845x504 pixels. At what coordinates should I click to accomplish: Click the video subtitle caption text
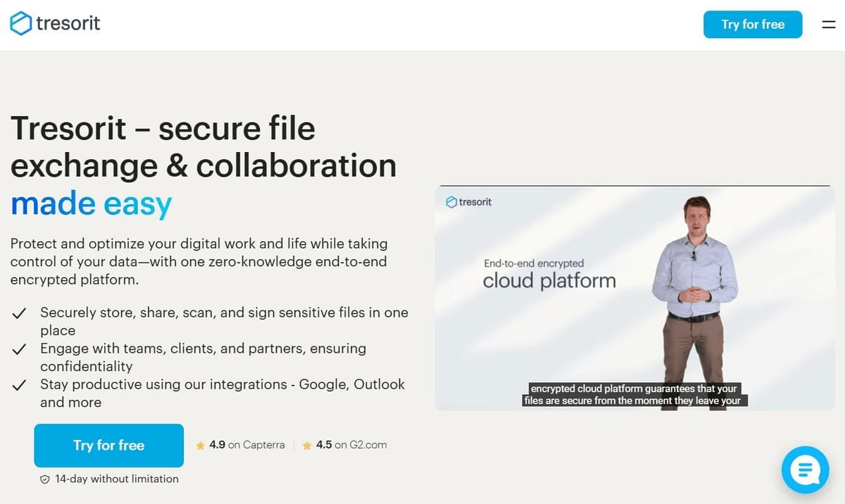point(634,394)
